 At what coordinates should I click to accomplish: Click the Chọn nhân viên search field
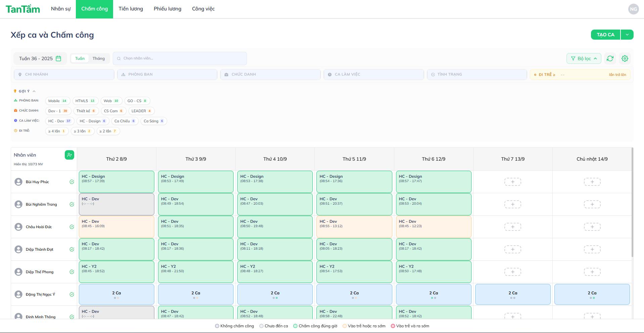pos(180,58)
